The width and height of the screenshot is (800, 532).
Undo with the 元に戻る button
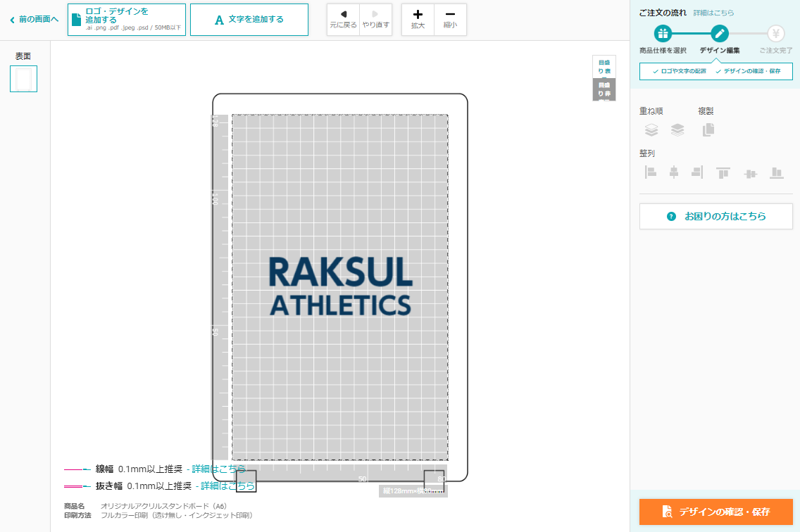coord(344,20)
